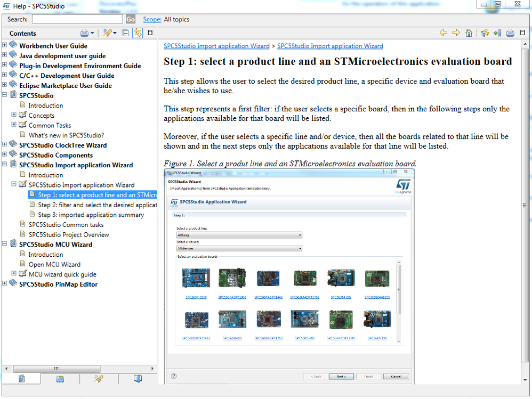Click the second breadcrumb SPC5Studio Import application Wizard link
Viewport: 532px width, 399px height.
click(330, 46)
